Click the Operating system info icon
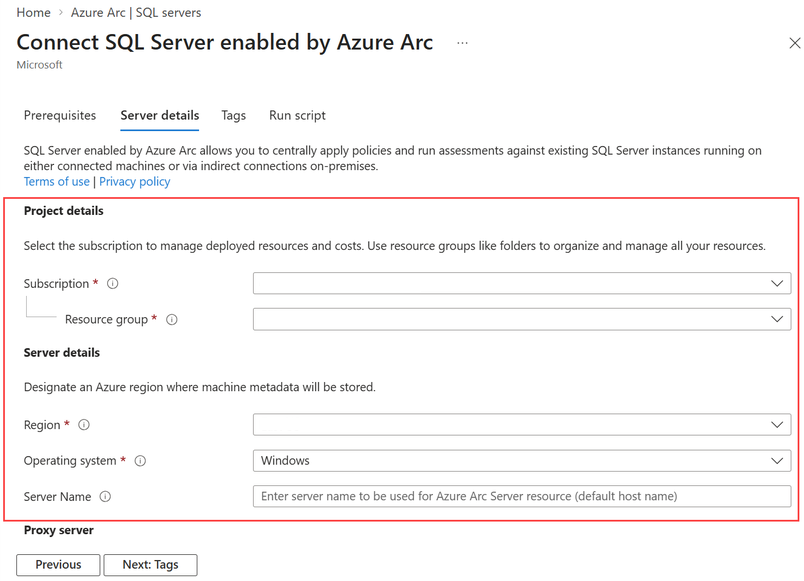 (140, 461)
